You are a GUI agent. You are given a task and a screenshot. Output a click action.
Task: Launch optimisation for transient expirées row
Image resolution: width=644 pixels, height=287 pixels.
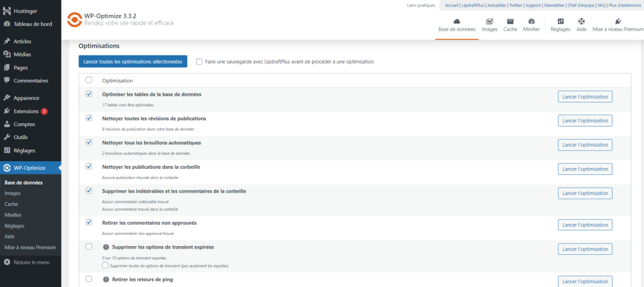585,249
